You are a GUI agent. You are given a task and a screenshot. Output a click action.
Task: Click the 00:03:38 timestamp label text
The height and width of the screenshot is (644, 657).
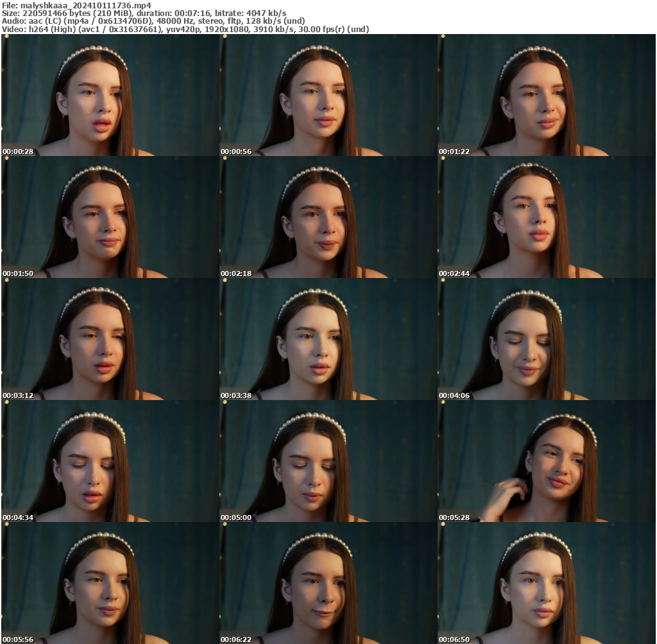(x=236, y=396)
